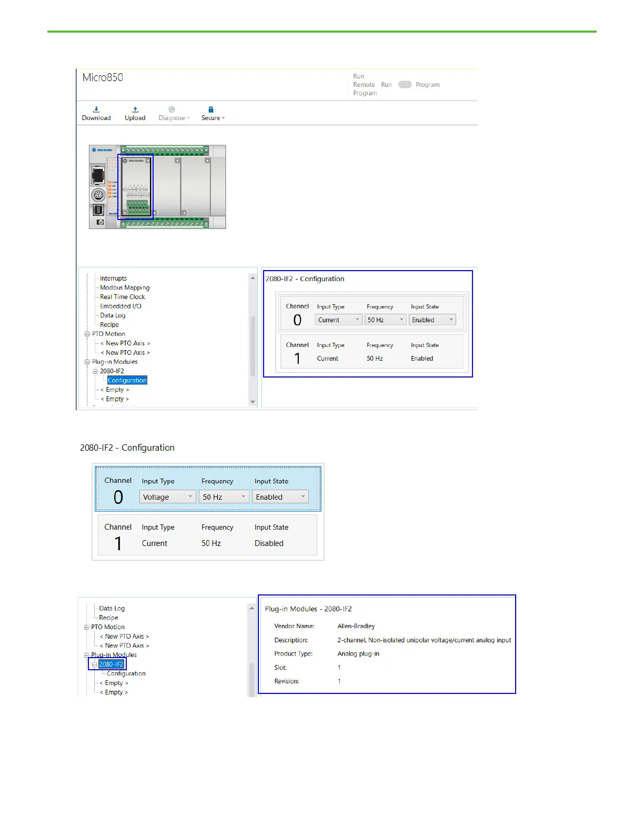Collapse the Plug-in Modules tree node

pos(87,362)
